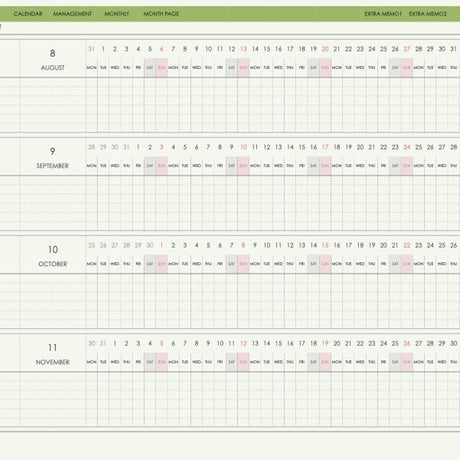
Task: Select August date 31 at the row end
Action: (454, 49)
